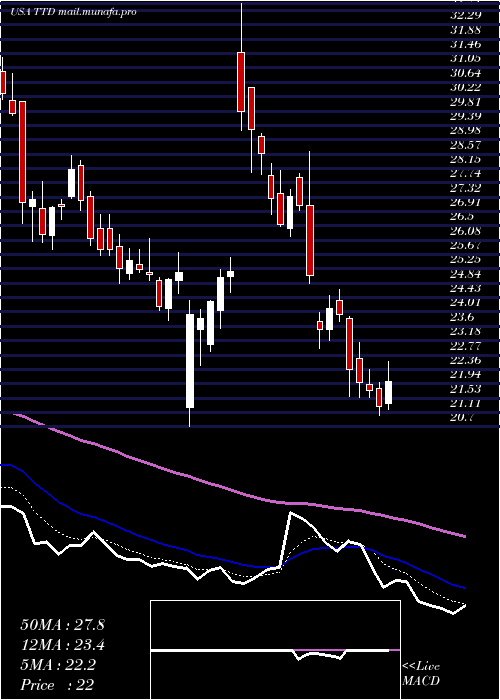
Task: Click the 32.29 price axis label
Action: (465, 16)
